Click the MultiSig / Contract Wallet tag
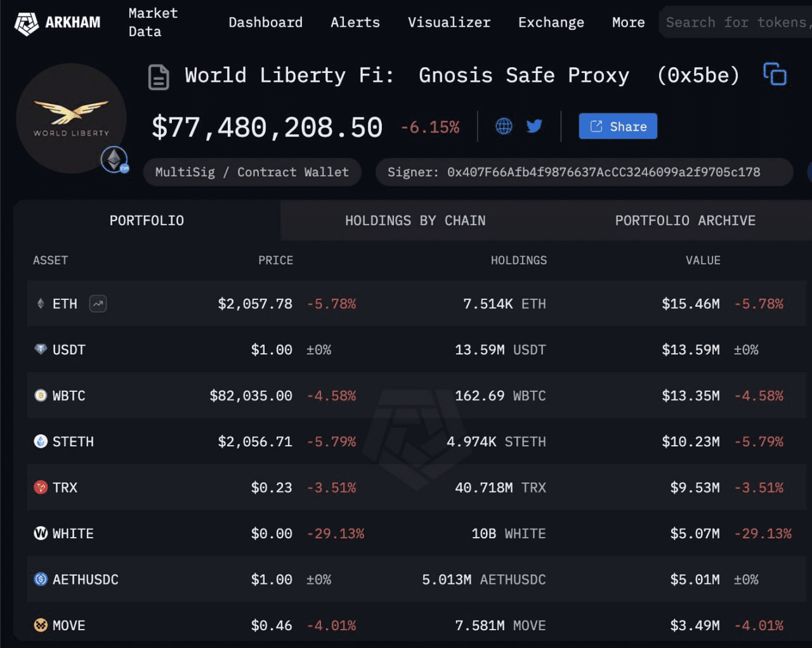The height and width of the screenshot is (648, 812). coord(252,172)
